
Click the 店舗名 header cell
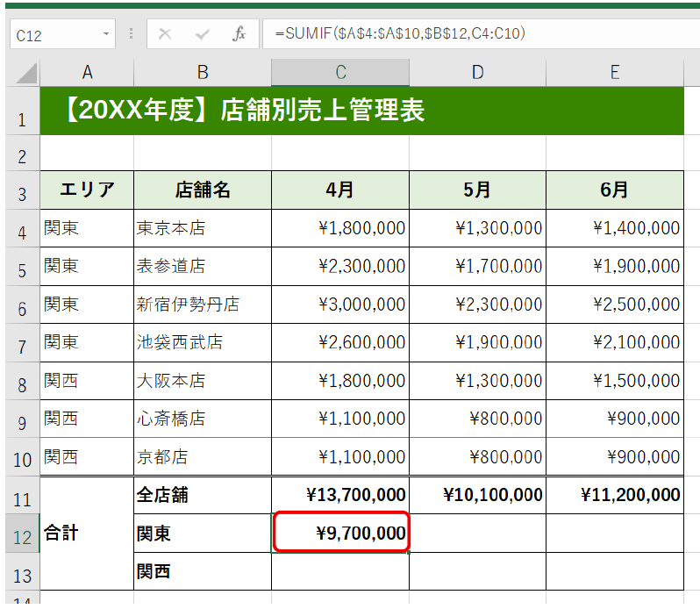pyautogui.click(x=203, y=190)
